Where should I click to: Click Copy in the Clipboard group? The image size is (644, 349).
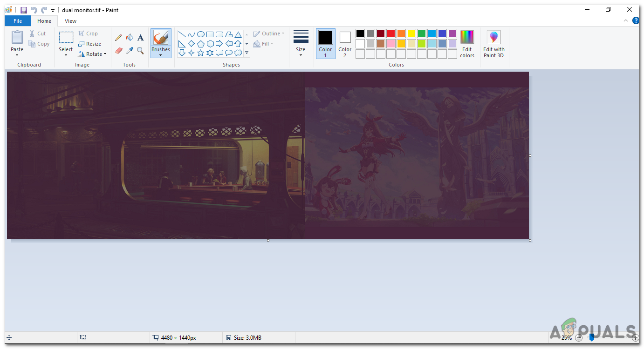click(39, 43)
